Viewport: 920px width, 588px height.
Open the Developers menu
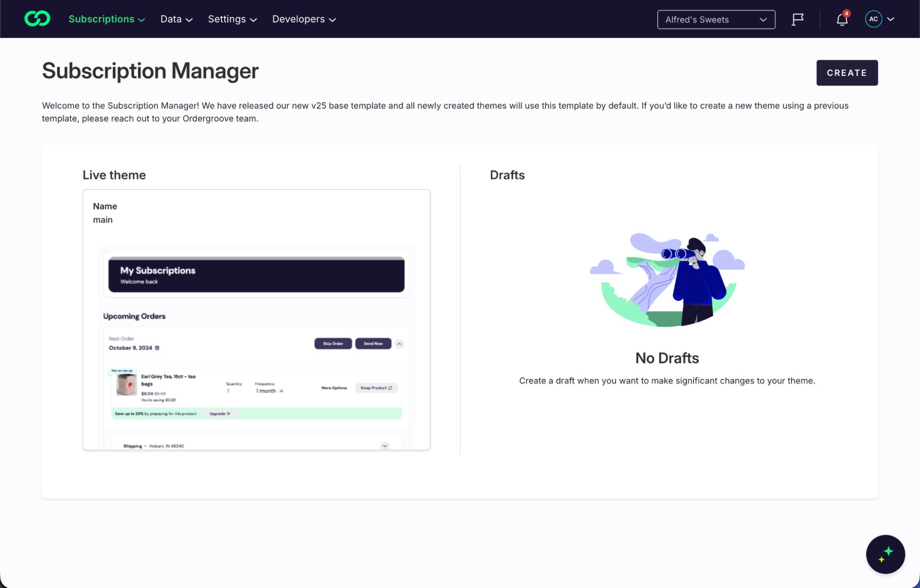303,19
